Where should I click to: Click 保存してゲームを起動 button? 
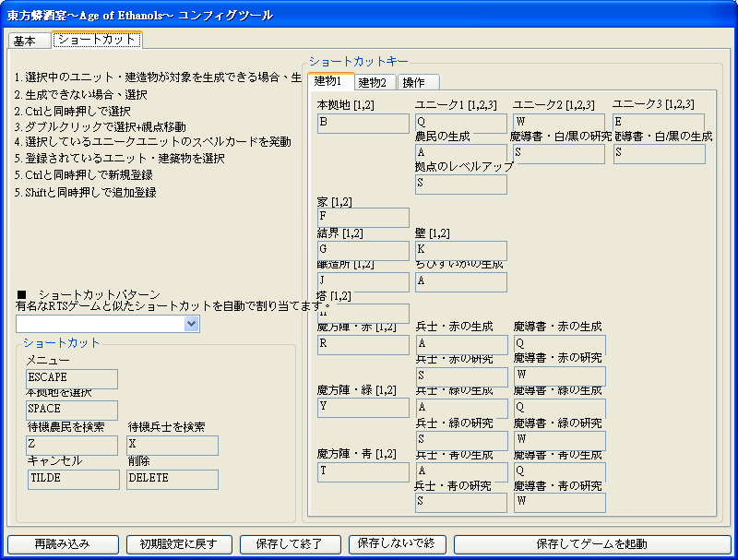click(x=592, y=544)
